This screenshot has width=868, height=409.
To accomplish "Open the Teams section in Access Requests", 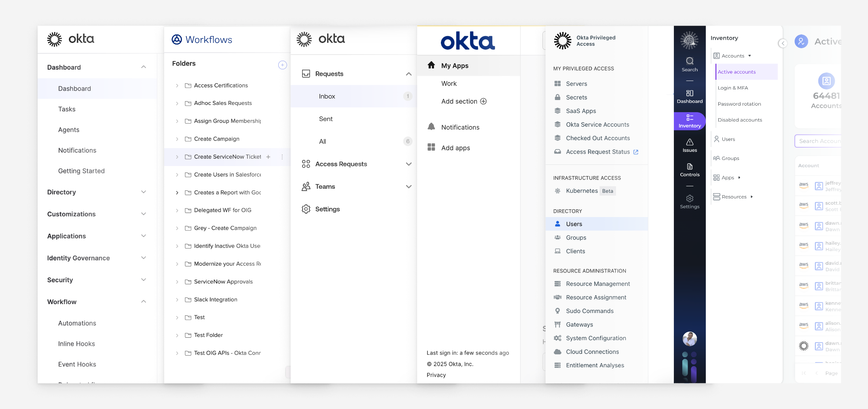I will coord(325,186).
